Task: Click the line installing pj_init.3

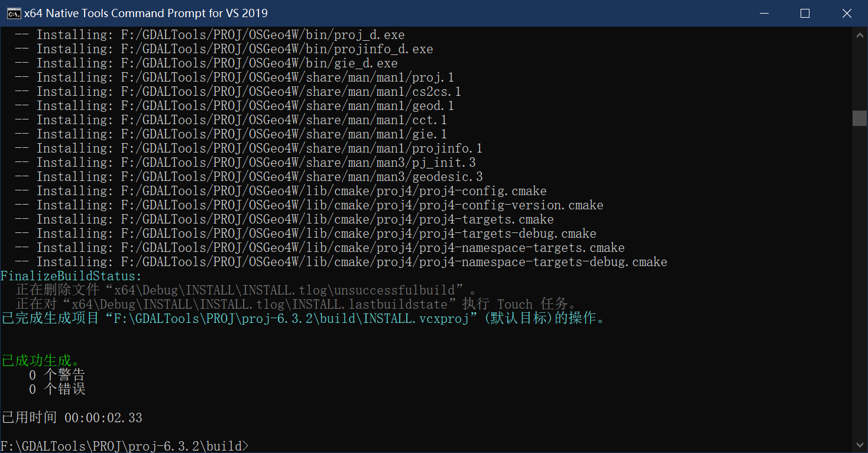Action: point(245,163)
